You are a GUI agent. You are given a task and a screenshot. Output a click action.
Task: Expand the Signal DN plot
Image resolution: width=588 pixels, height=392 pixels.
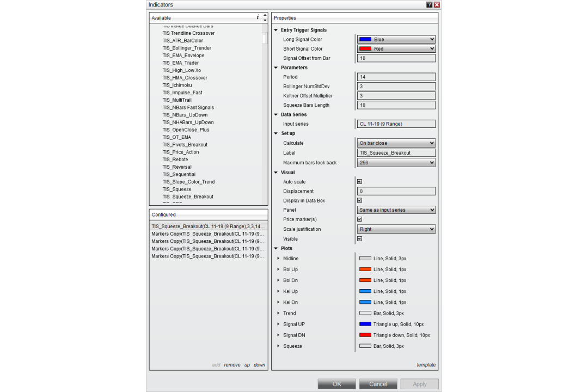point(278,335)
